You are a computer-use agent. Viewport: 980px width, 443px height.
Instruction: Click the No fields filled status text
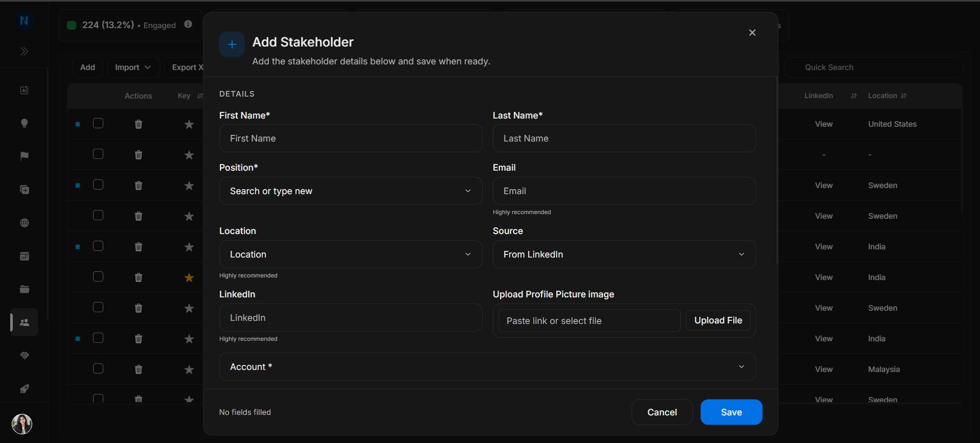tap(245, 412)
